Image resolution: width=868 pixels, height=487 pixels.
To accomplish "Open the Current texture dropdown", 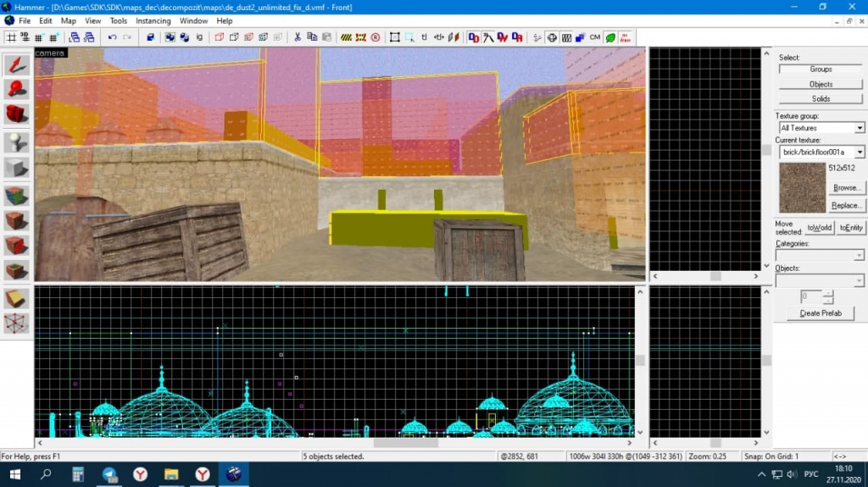I will [860, 152].
